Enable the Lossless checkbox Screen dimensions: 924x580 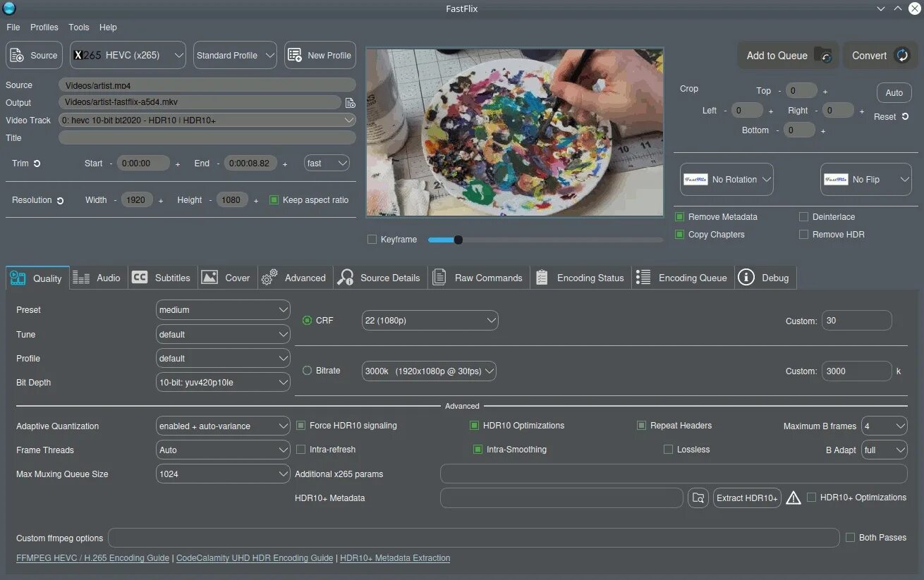668,450
